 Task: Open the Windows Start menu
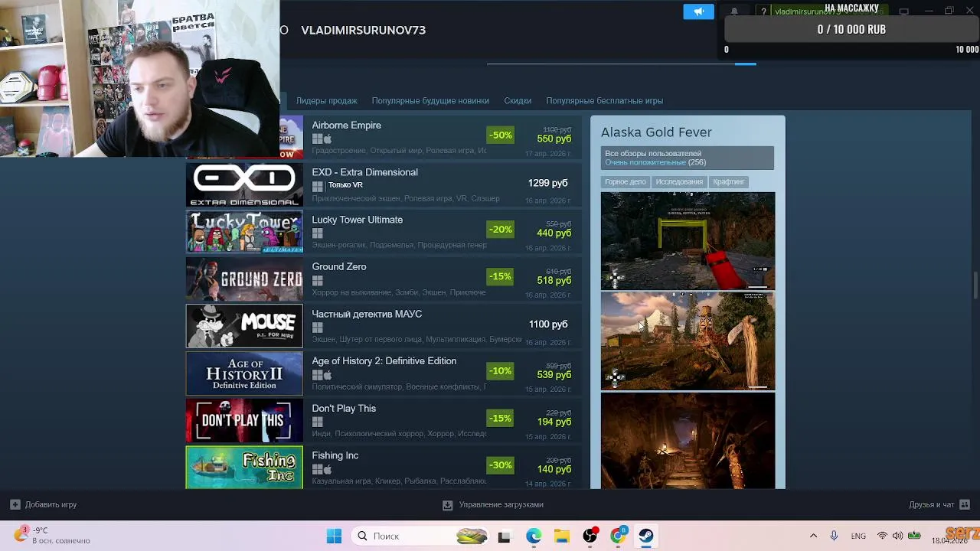click(x=334, y=536)
